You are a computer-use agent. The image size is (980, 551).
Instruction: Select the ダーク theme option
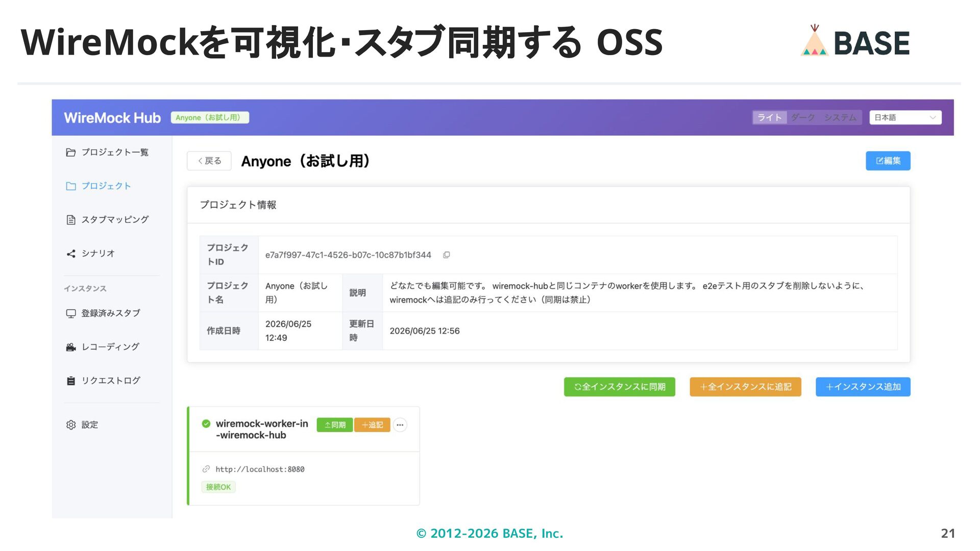803,117
